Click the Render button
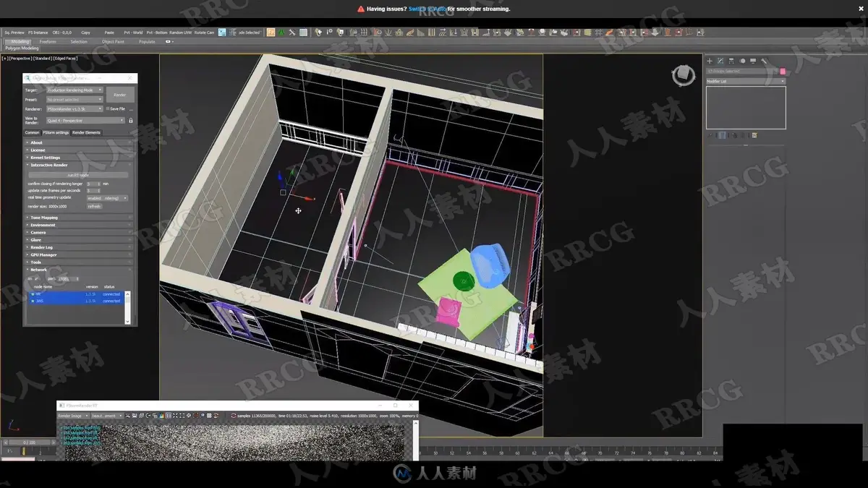The image size is (868, 488). click(x=120, y=95)
